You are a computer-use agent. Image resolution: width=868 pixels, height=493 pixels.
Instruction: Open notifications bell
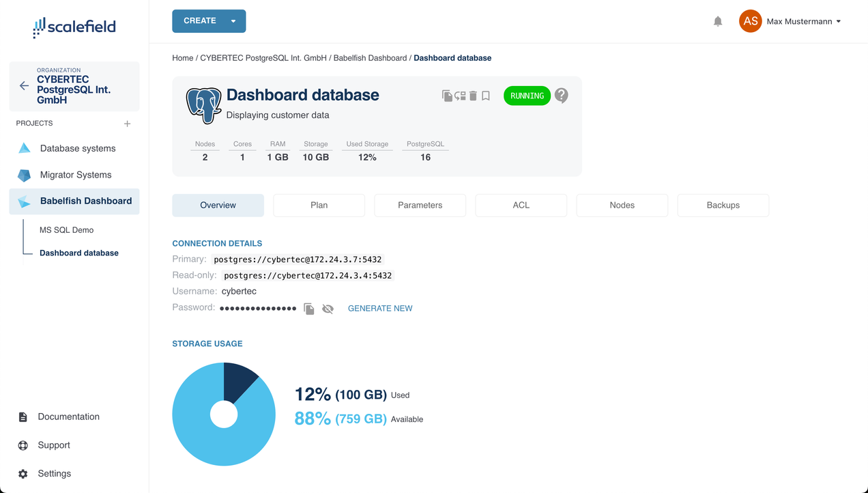[x=718, y=21]
